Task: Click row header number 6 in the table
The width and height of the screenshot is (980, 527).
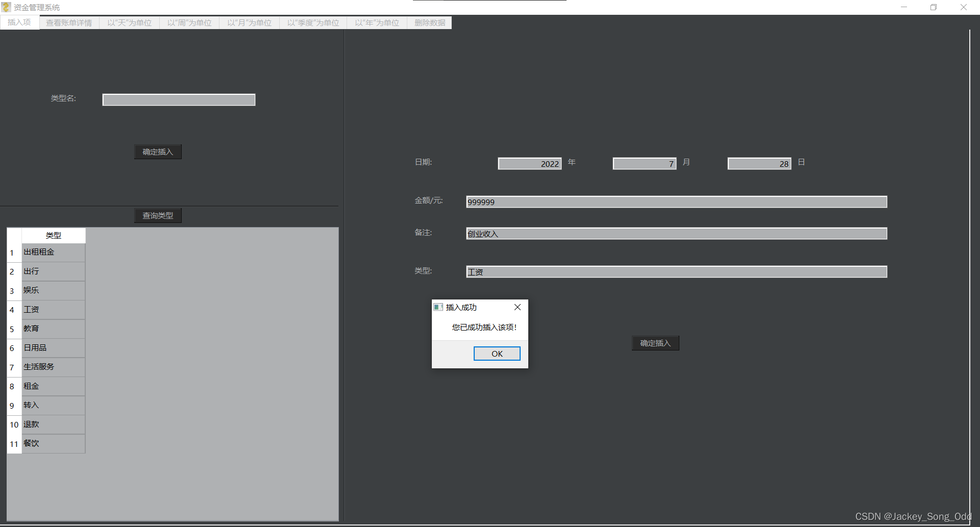Action: (x=14, y=348)
